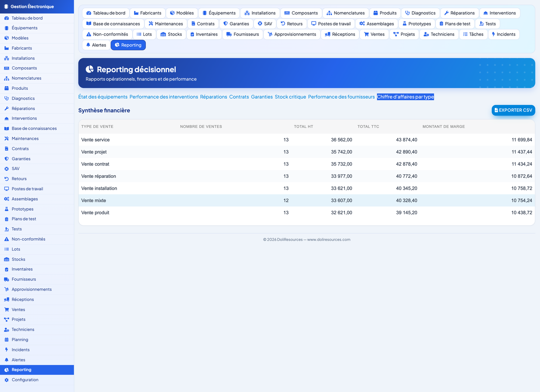Open Configuration gear icon in sidebar

tap(6, 380)
